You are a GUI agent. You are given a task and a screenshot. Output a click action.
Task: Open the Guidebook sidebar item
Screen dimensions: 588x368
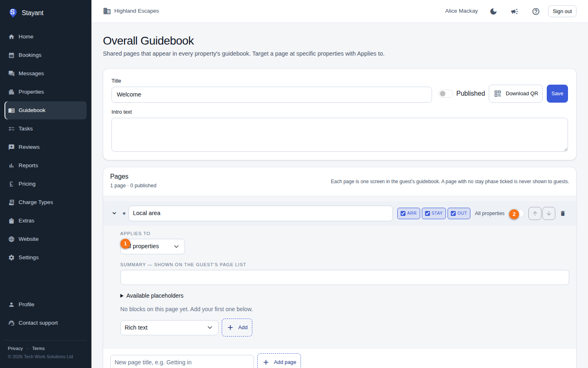point(45,110)
